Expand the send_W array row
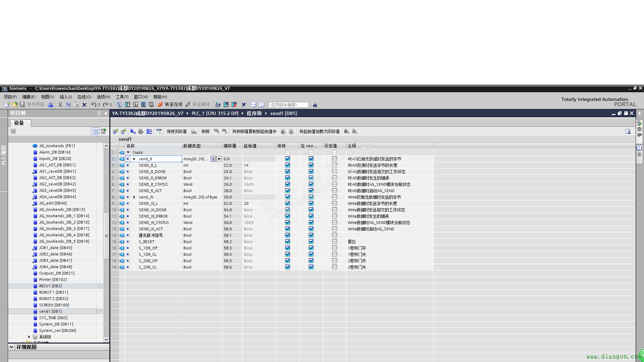Image resolution: width=644 pixels, height=362 pixels. [x=134, y=197]
